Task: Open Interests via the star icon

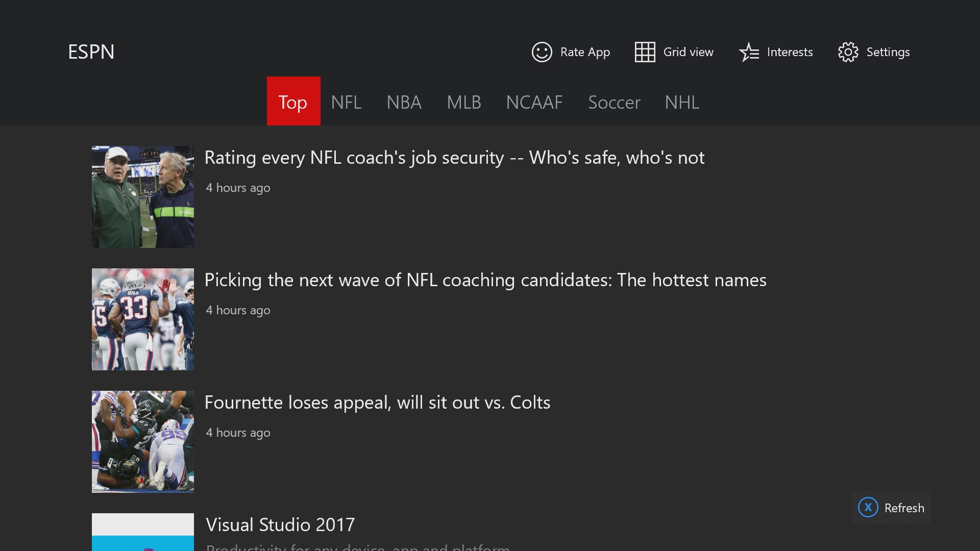Action: tap(749, 52)
